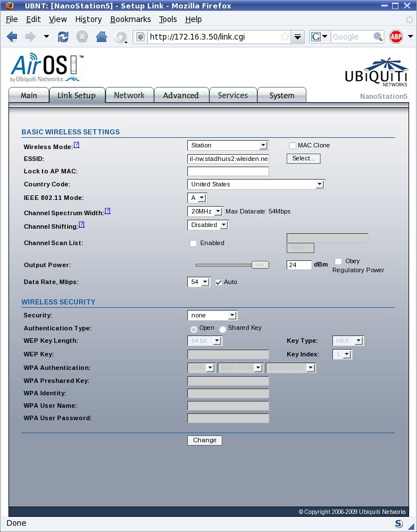Screen dimensions: 417x532
Task: Open Wireless Mode help question mark
Action: (x=77, y=145)
